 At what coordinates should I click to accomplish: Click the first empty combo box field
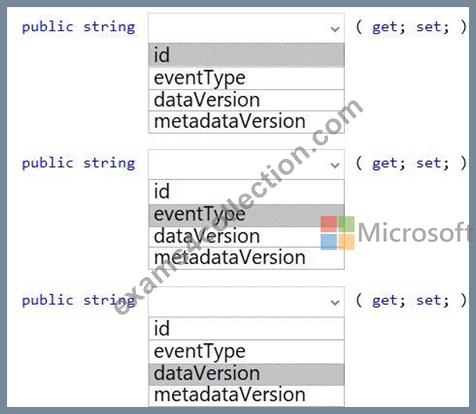(x=246, y=28)
